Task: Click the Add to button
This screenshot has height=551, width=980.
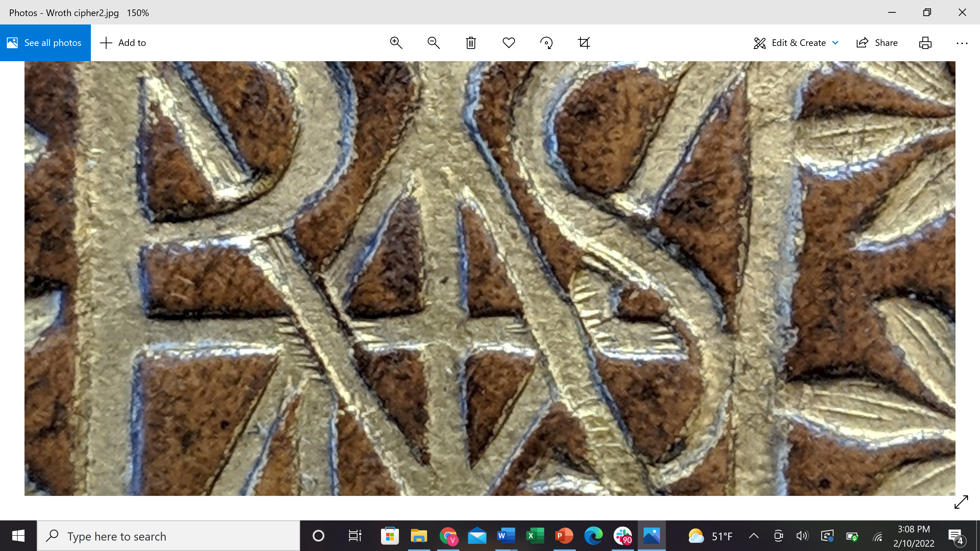Action: tap(123, 43)
